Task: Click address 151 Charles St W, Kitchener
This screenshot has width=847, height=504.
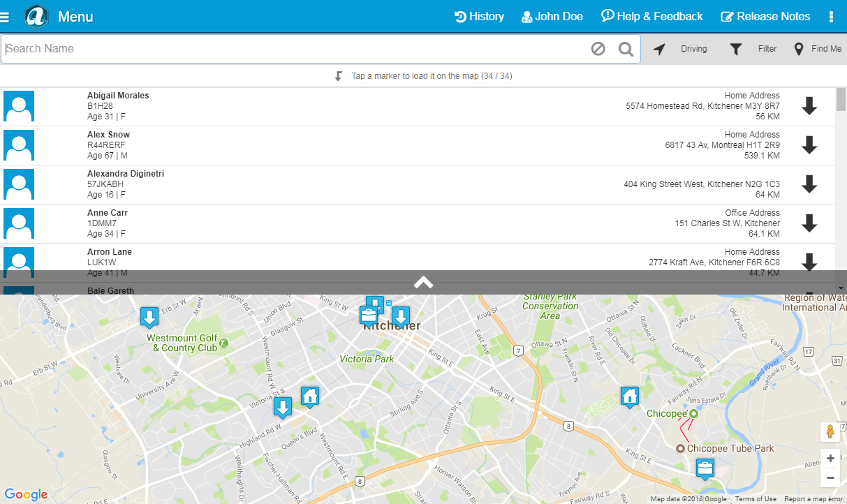Action: pyautogui.click(x=727, y=223)
